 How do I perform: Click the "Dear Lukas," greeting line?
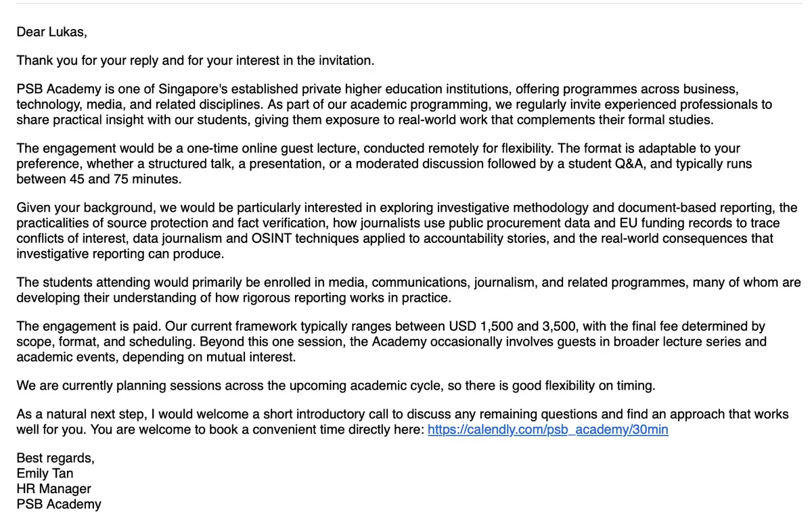click(x=52, y=31)
